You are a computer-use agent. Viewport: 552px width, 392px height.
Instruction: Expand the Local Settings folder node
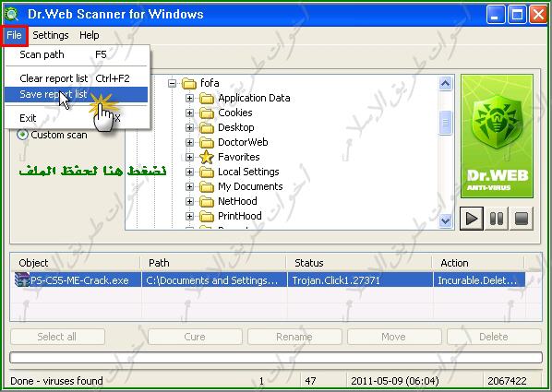click(x=189, y=172)
